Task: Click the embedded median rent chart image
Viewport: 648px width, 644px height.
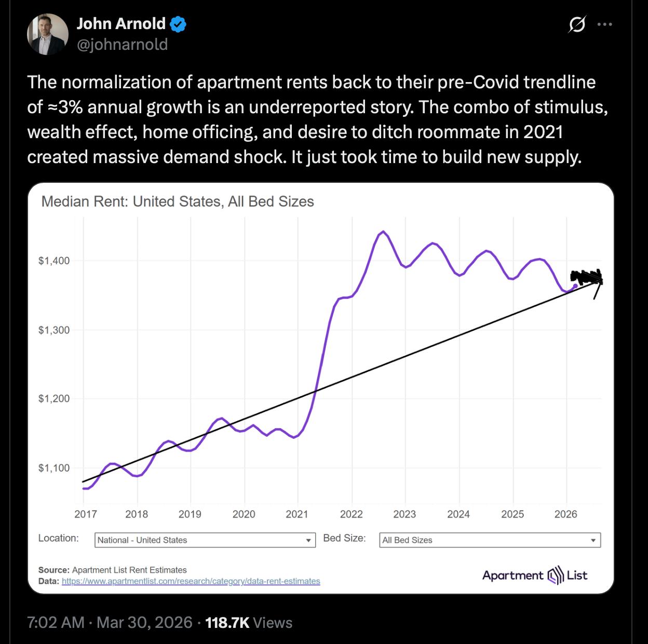Action: pos(320,387)
